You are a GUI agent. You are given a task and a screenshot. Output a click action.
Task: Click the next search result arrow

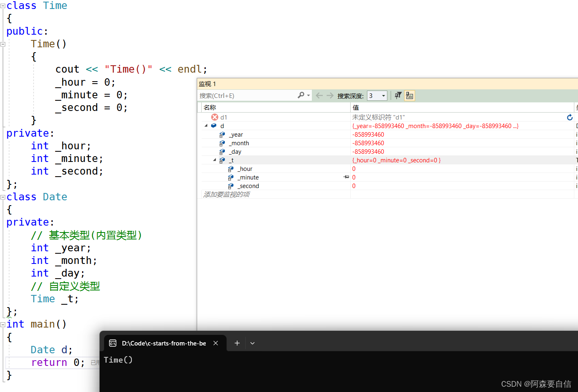pyautogui.click(x=330, y=95)
